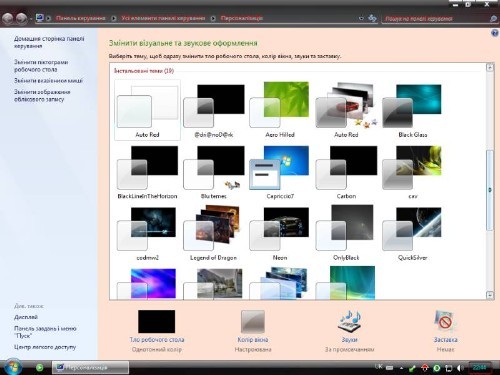
Task: Choose the BlackLineInTheHorizon theme
Action: pyautogui.click(x=147, y=172)
